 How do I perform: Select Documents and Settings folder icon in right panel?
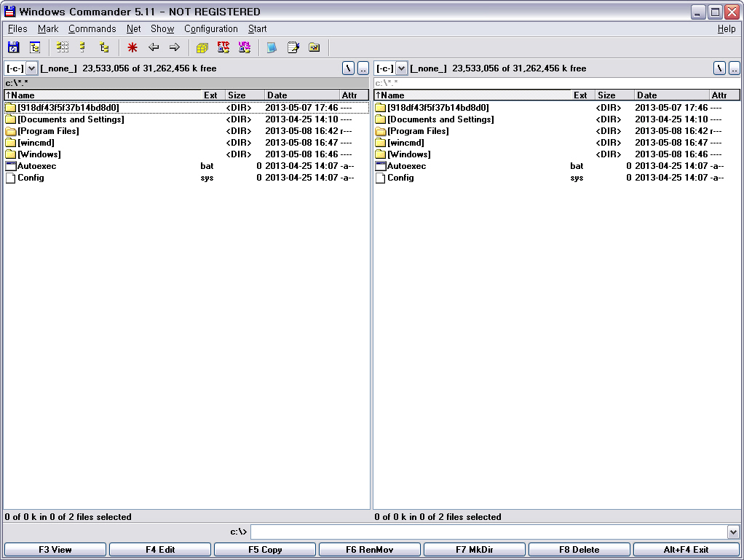(380, 119)
